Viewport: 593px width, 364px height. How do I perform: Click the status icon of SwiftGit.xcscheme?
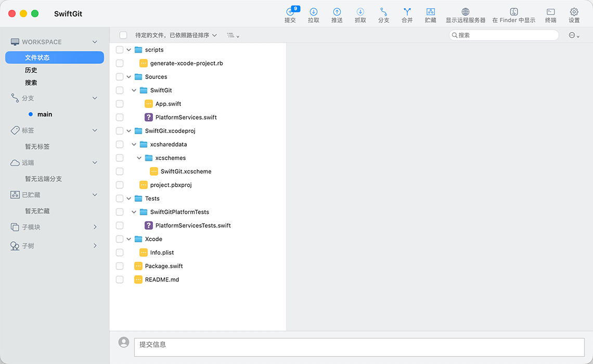click(x=154, y=171)
